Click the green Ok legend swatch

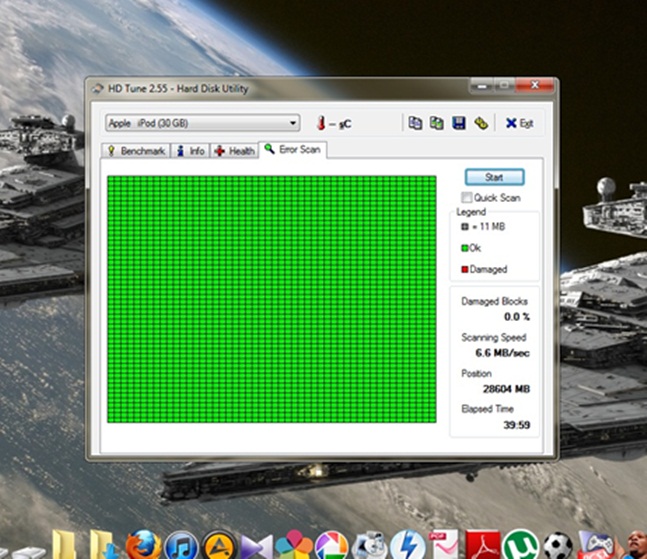pos(464,248)
